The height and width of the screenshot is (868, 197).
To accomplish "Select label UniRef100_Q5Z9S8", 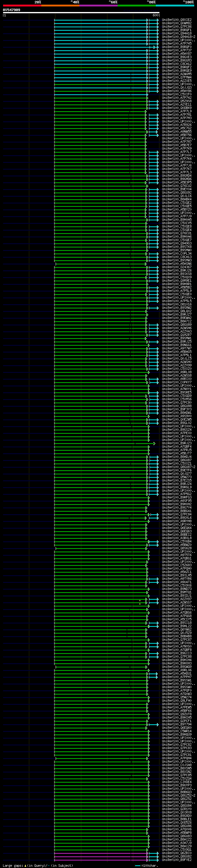I will point(177,101).
